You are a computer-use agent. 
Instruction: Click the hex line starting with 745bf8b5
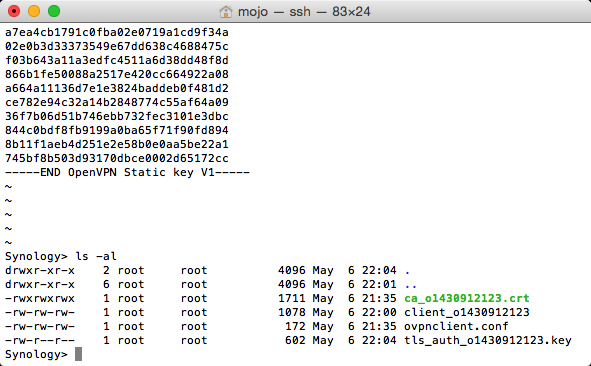(x=117, y=158)
